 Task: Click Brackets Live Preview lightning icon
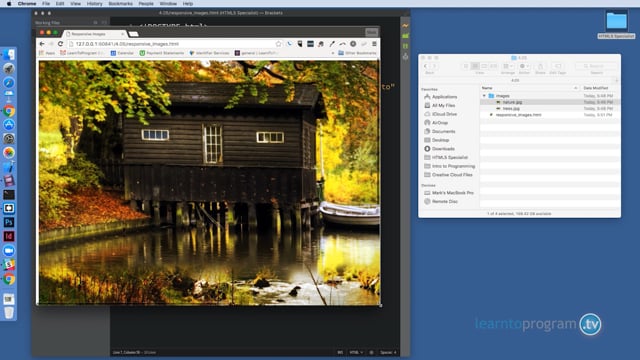[x=405, y=26]
